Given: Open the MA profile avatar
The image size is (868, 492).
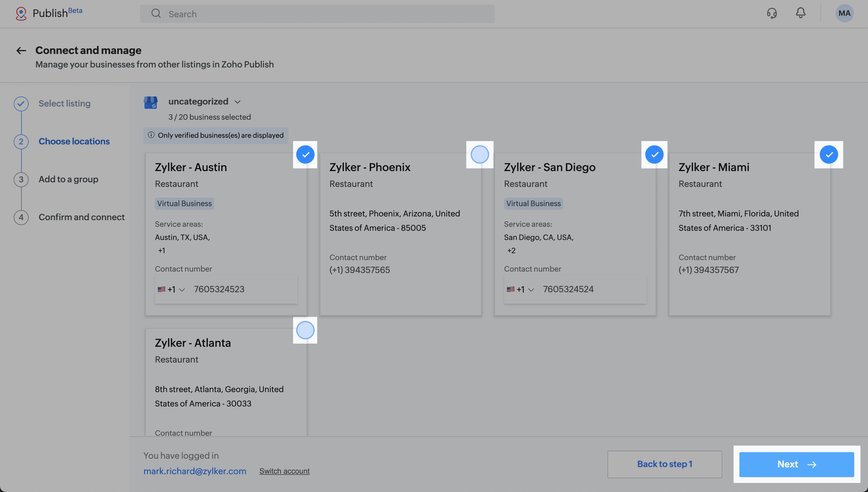Looking at the screenshot, I should [844, 13].
